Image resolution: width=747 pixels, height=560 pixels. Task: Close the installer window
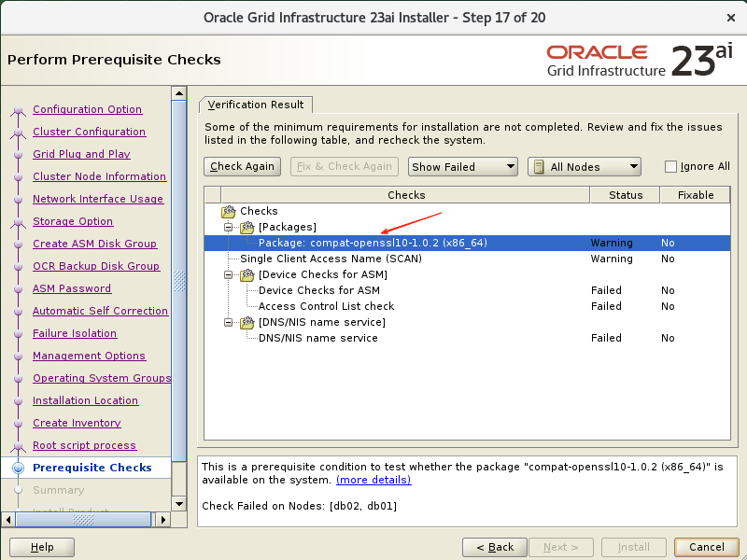(x=731, y=18)
